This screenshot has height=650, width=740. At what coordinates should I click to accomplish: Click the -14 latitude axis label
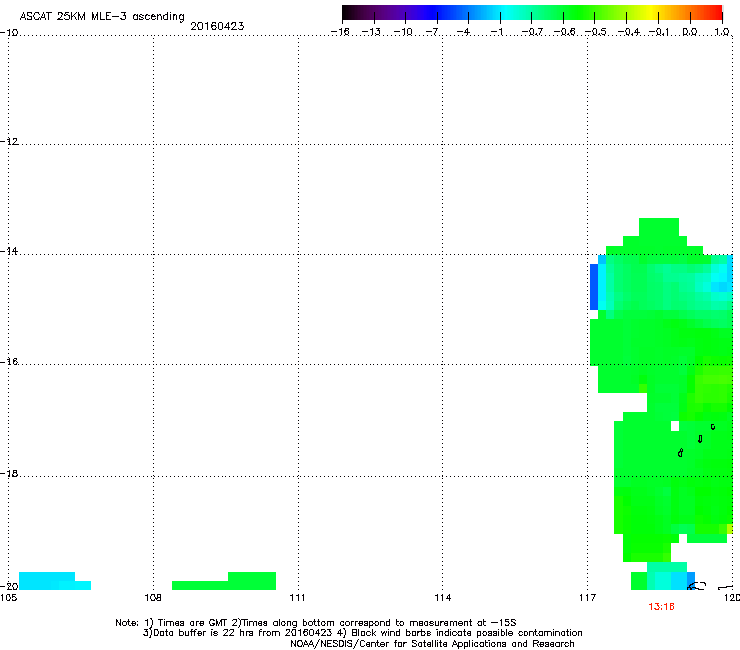pos(9,251)
